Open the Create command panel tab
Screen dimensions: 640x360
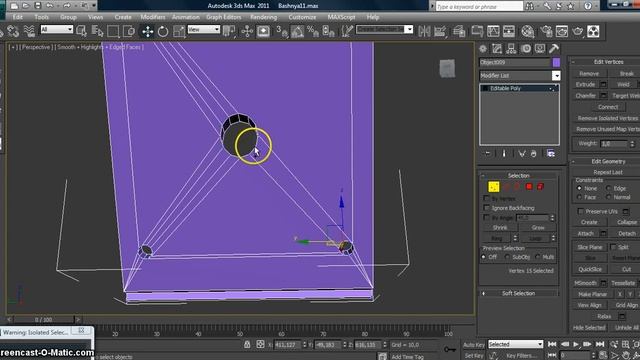483,49
